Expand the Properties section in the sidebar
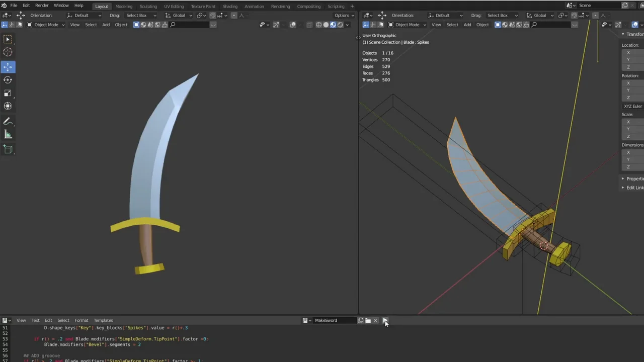Image resolution: width=644 pixels, height=362 pixels. pos(633,178)
